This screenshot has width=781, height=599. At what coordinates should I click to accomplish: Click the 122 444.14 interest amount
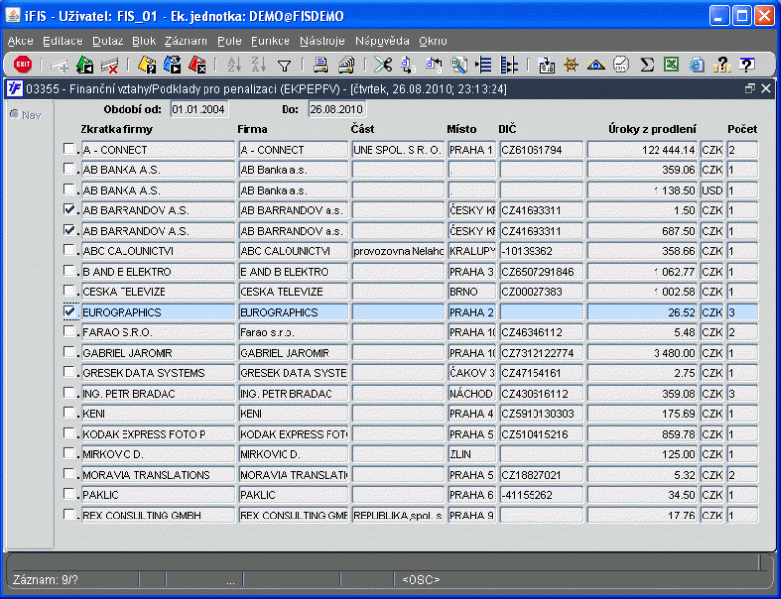(x=643, y=150)
